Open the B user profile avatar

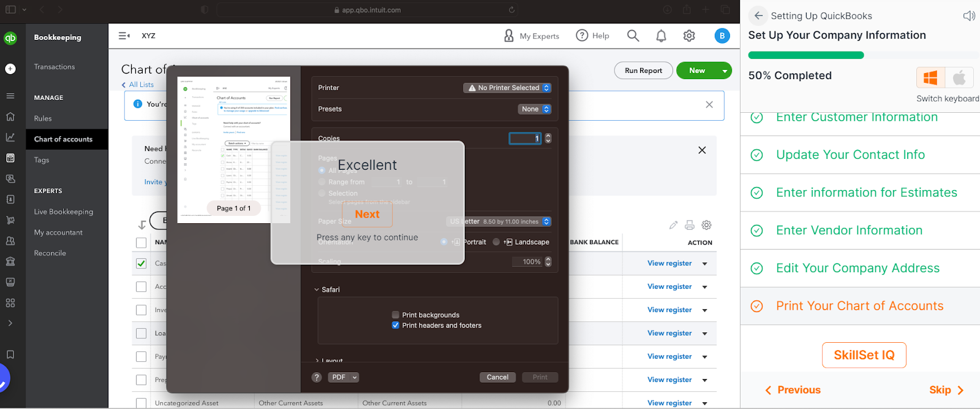point(722,36)
